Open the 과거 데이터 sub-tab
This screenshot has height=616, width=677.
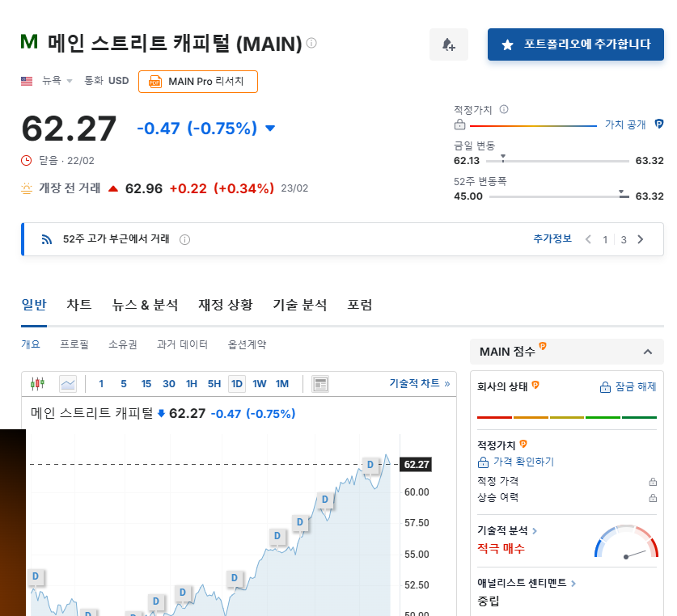pos(182,344)
